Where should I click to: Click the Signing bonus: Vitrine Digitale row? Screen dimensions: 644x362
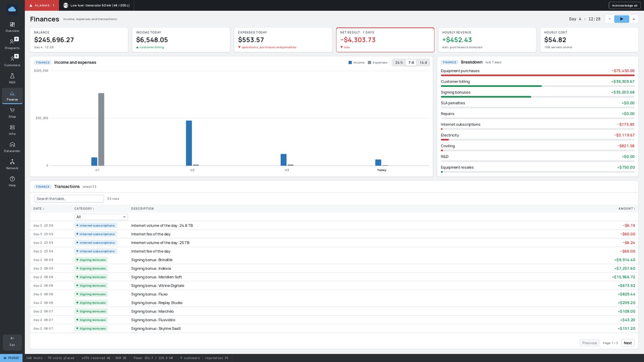[334, 286]
